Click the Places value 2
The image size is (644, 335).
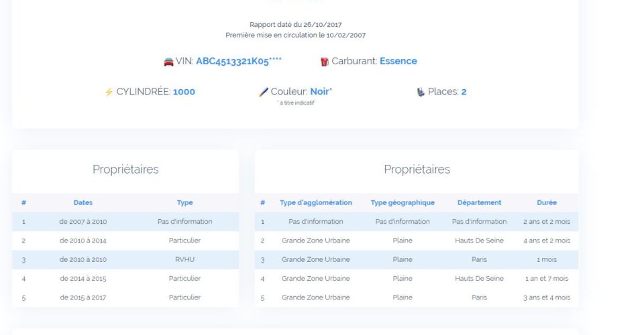coord(464,92)
